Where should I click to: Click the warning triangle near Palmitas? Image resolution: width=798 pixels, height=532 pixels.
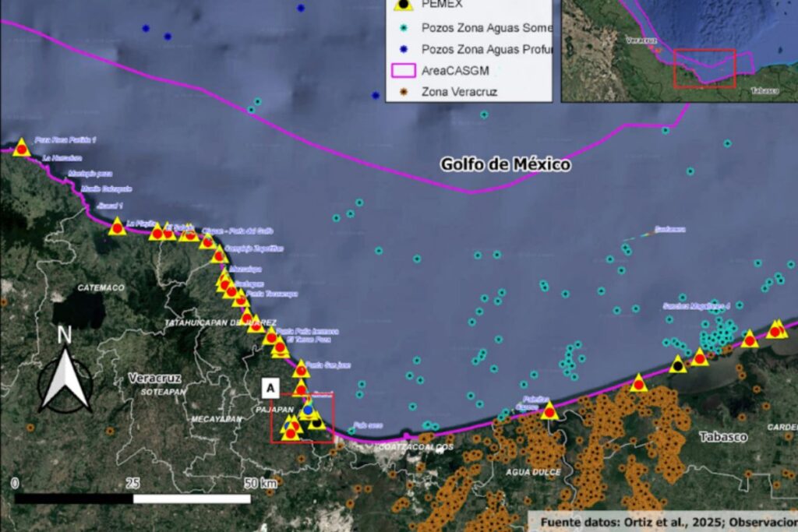[x=549, y=410]
